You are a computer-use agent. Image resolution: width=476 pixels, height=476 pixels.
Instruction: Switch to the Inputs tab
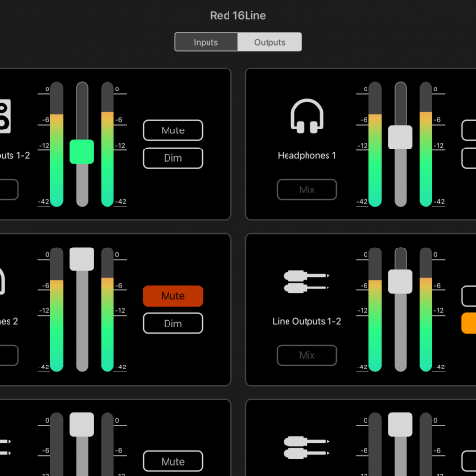point(206,42)
